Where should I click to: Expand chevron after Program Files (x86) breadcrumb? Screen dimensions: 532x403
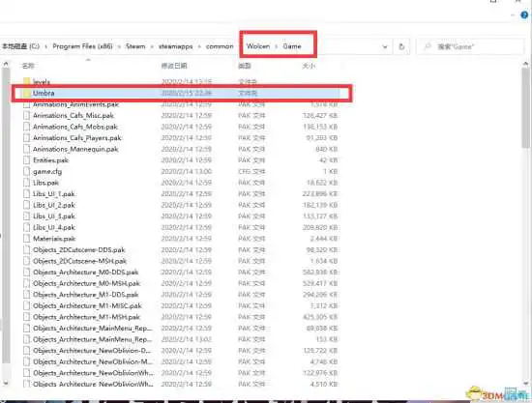119,46
